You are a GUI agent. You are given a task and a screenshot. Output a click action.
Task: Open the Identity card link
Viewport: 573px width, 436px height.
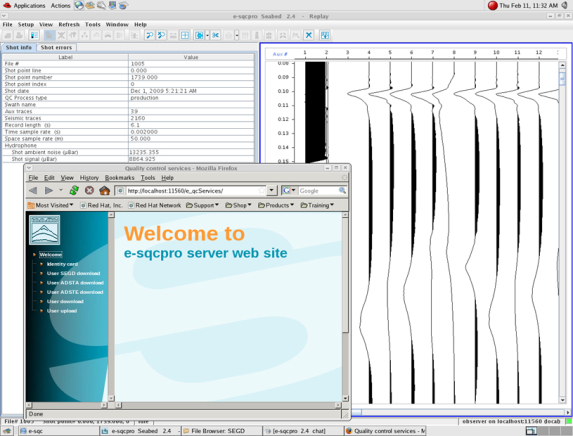click(62, 264)
